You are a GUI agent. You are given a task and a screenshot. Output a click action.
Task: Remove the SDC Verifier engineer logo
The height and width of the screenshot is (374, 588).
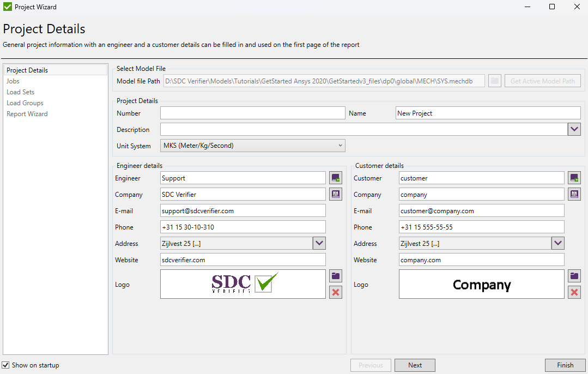335,292
